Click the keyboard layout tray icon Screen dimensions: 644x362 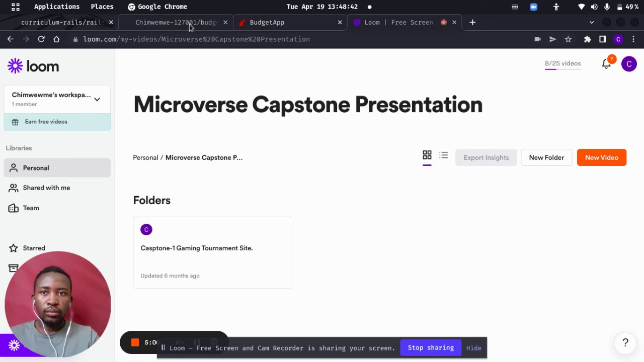point(515,7)
